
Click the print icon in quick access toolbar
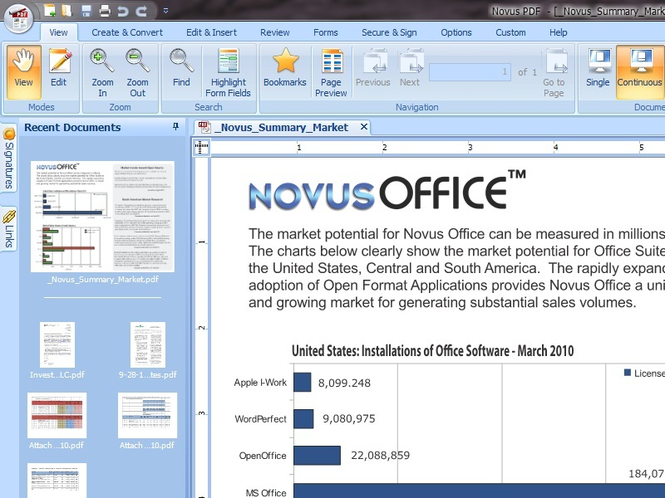[x=105, y=11]
